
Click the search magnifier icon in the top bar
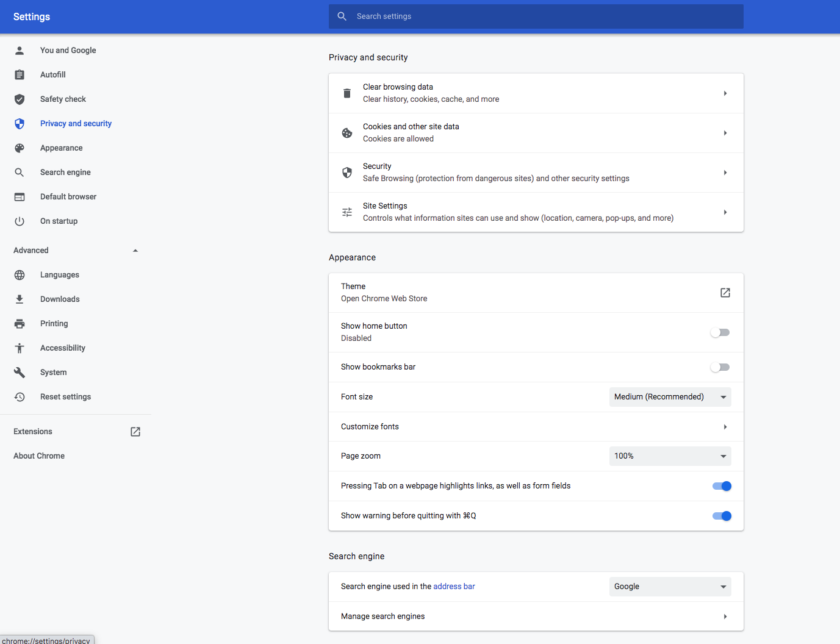[342, 16]
